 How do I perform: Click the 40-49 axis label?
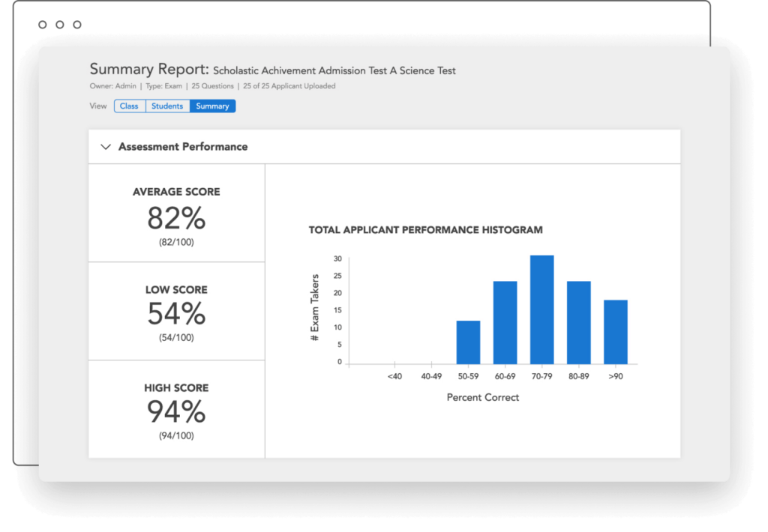[431, 376]
